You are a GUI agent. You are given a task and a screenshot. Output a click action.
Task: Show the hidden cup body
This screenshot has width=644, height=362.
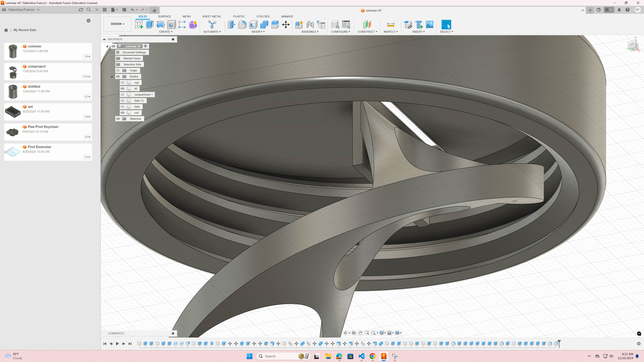[x=122, y=82]
